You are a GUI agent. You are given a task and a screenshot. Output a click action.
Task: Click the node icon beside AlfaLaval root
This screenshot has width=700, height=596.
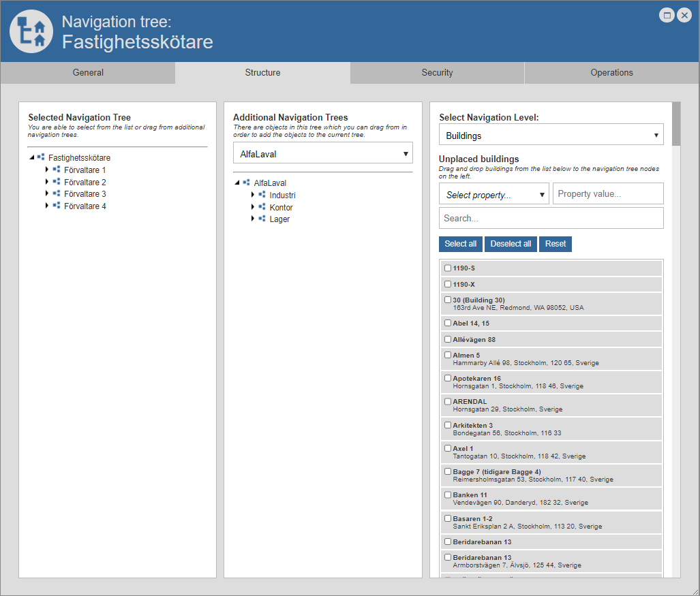247,183
